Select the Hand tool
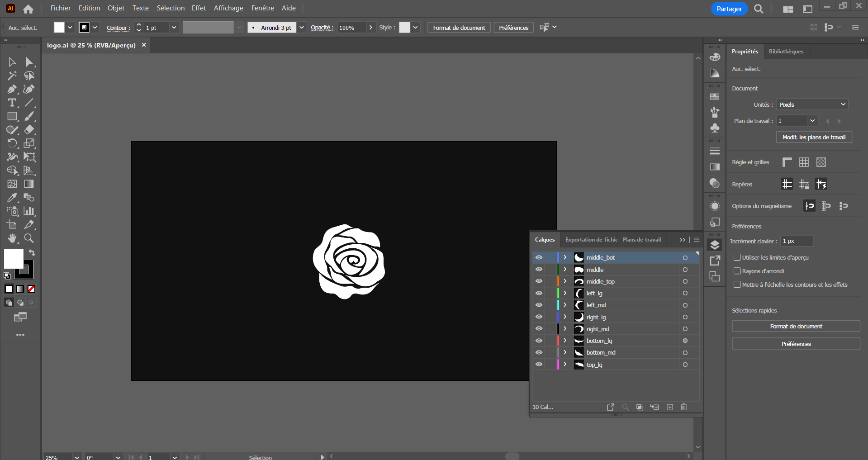Viewport: 868px width, 460px height. (x=12, y=238)
